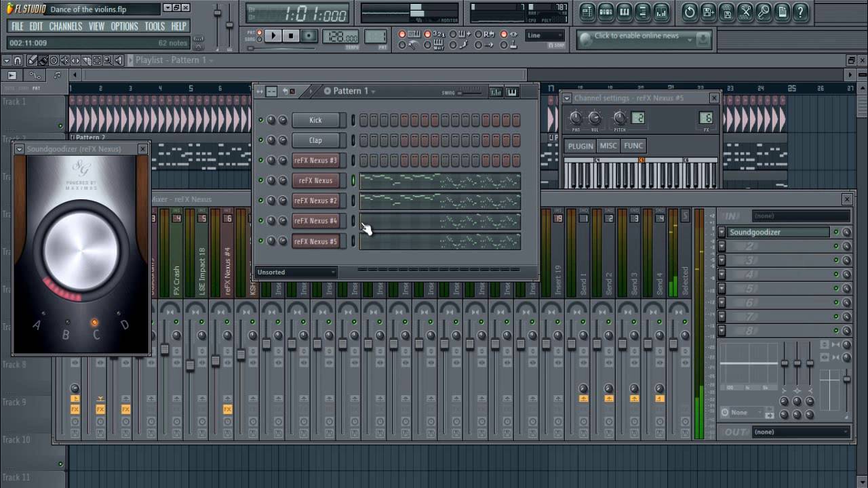Mute the reFX Nexus #3 channel LED

260,161
